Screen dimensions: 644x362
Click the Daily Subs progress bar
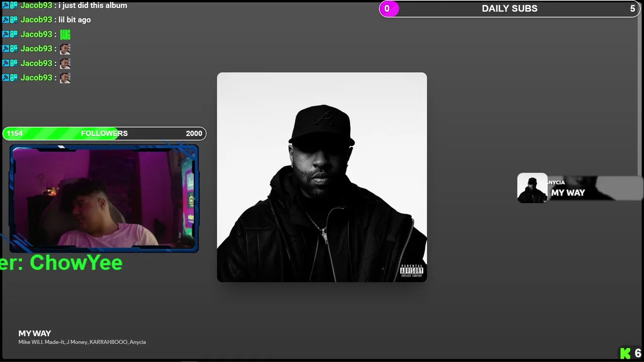point(510,9)
